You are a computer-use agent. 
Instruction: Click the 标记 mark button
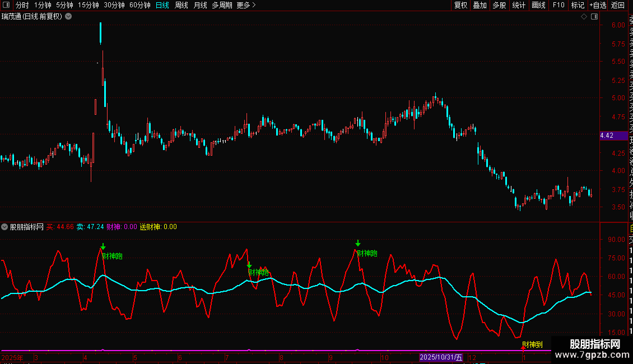pyautogui.click(x=578, y=5)
